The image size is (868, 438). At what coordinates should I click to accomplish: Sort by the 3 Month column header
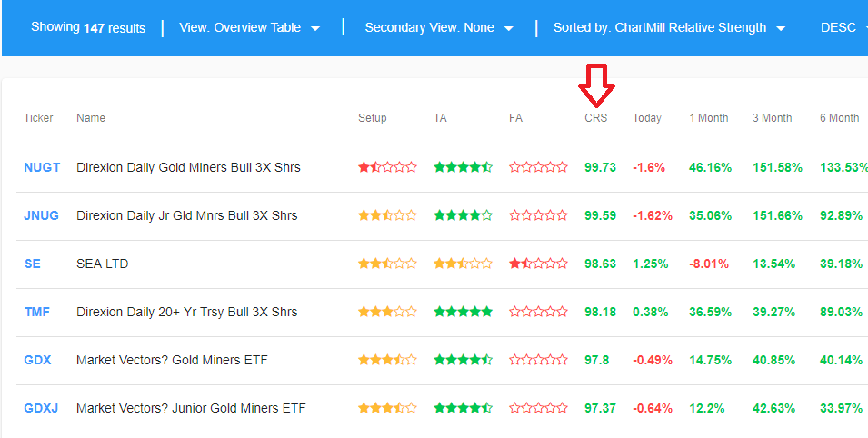click(773, 118)
